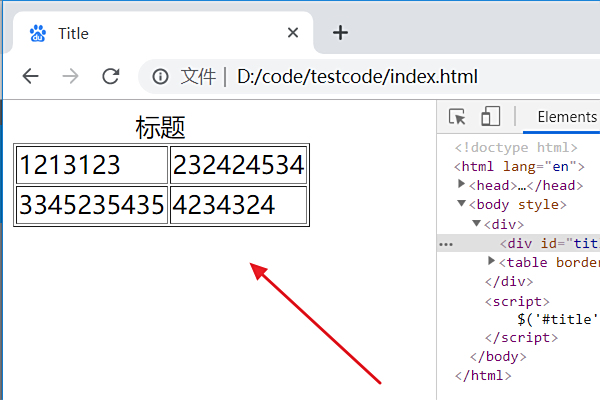Expand the table border node
Screen dimensions: 600x400
pyautogui.click(x=492, y=261)
